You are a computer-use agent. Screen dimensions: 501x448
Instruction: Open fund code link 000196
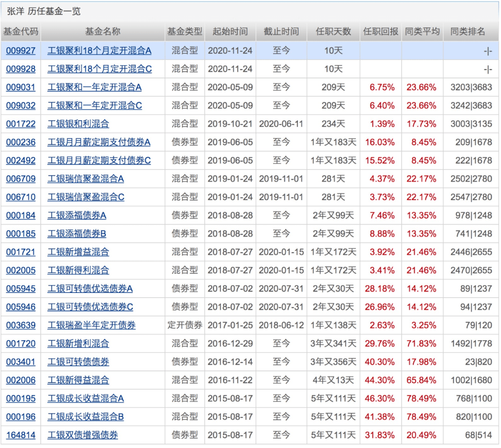click(21, 417)
